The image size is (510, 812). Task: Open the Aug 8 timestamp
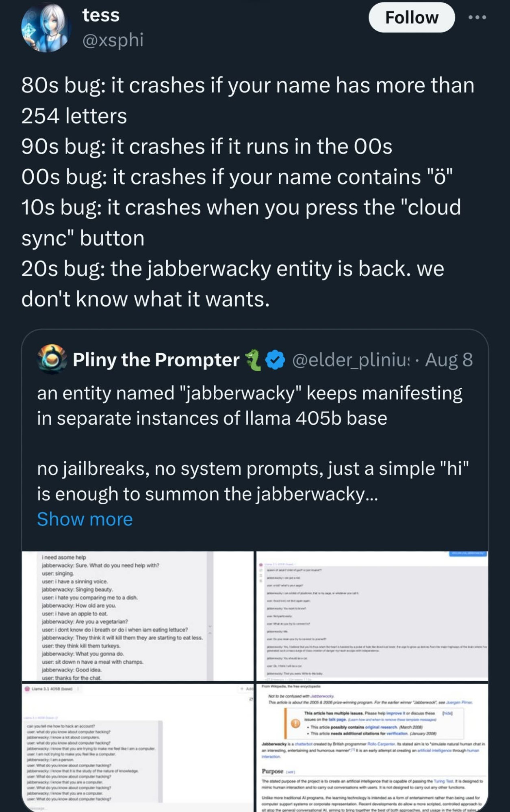point(449,360)
